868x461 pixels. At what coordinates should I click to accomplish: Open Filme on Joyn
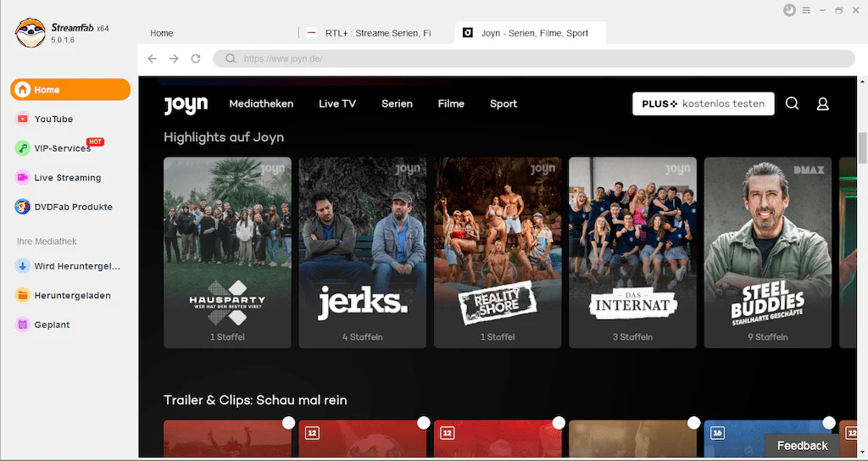pos(451,103)
